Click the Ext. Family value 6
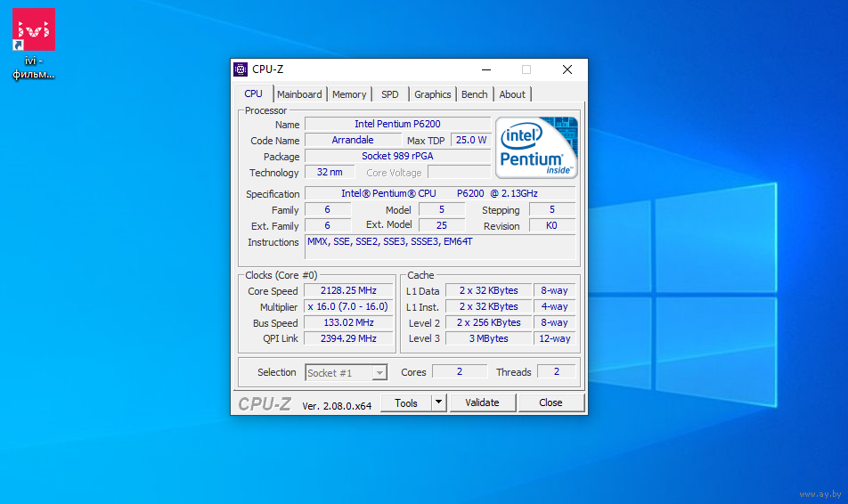848x504 pixels. (x=328, y=225)
